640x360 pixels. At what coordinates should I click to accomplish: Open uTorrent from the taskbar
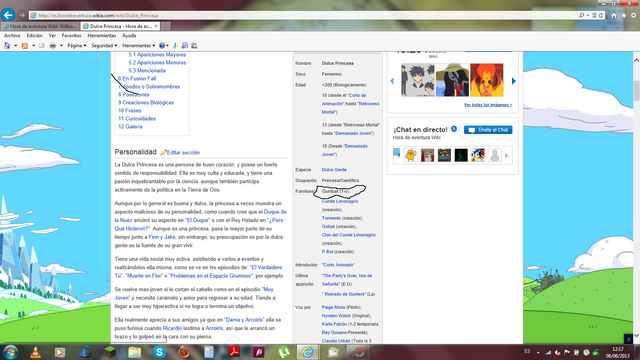coord(284,352)
